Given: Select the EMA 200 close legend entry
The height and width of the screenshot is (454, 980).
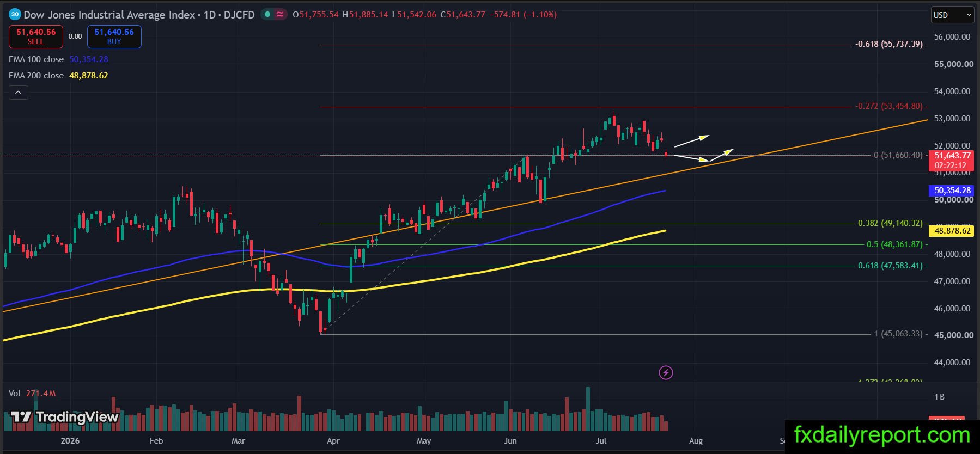Looking at the screenshot, I should [36, 76].
